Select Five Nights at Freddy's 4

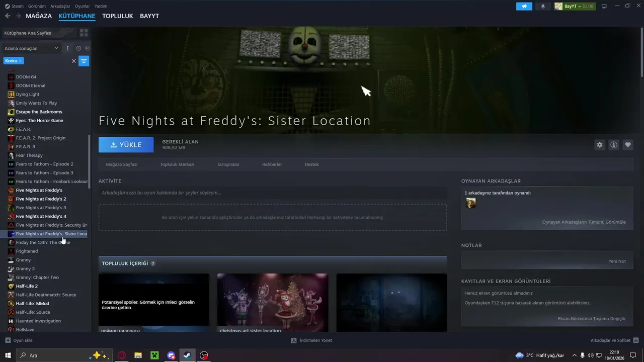(x=41, y=216)
